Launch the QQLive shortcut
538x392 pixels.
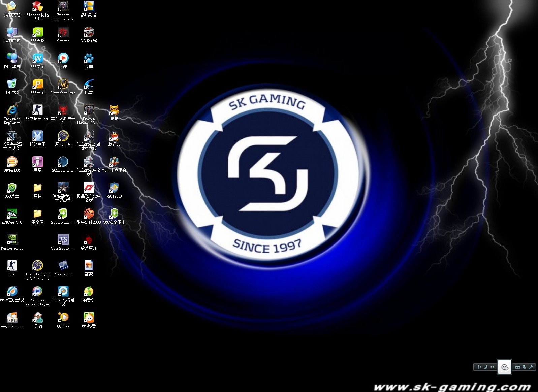63,318
